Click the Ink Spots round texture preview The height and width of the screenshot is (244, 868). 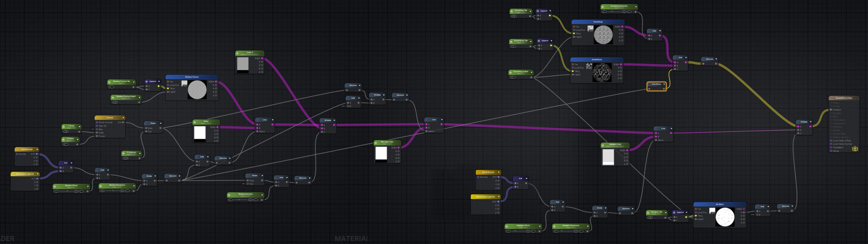725,217
